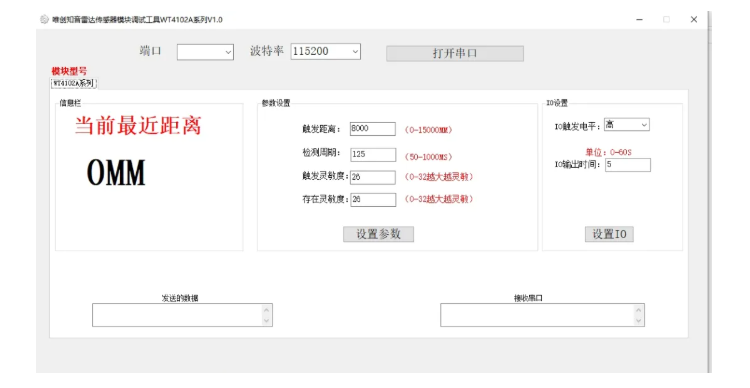Click the 打开串口 button
The image size is (750, 388).
coord(455,54)
